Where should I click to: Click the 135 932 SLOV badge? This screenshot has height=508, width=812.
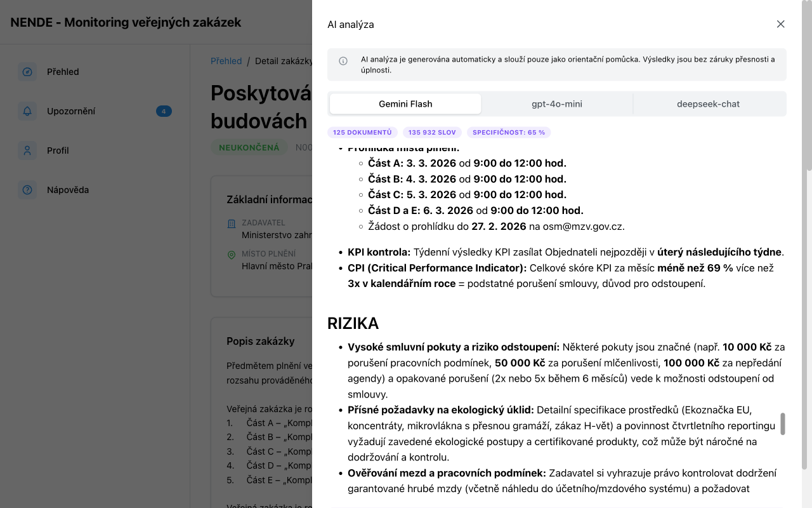[432, 132]
